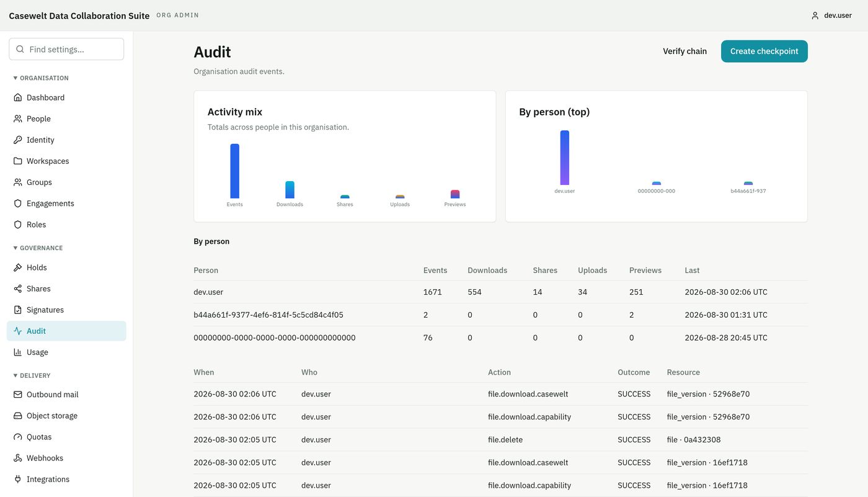Open Quotas in the sidebar
This screenshot has width=868, height=497.
(66, 437)
